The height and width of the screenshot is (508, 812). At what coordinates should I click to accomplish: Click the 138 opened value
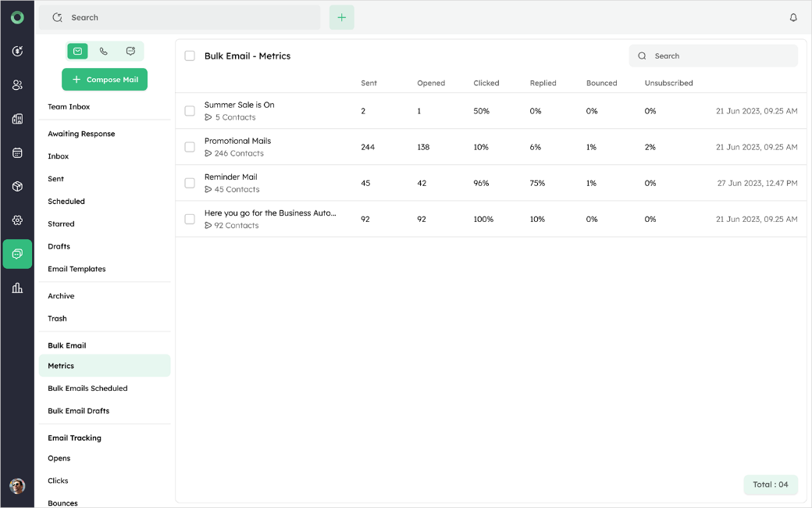[423, 147]
